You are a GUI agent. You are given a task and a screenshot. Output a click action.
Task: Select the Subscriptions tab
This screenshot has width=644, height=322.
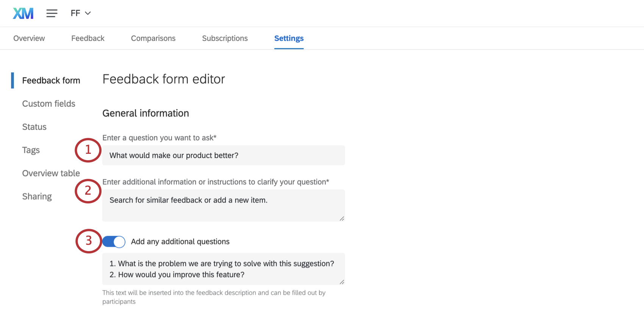point(225,38)
